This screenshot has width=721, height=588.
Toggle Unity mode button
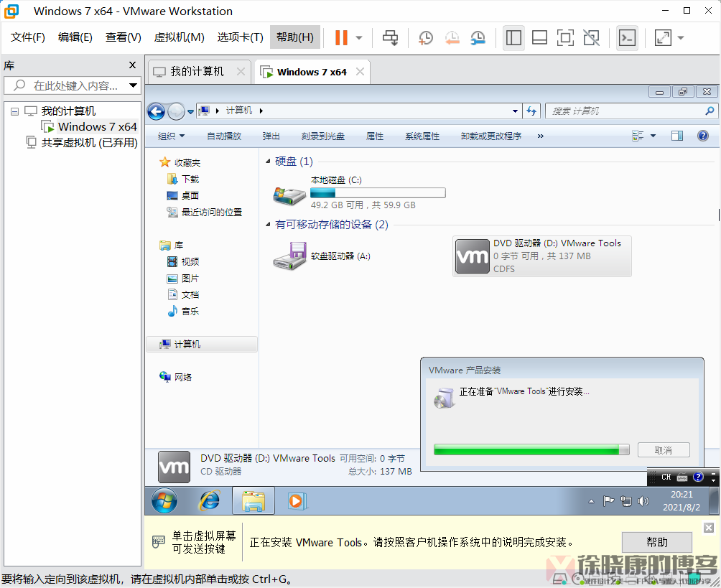click(x=591, y=37)
